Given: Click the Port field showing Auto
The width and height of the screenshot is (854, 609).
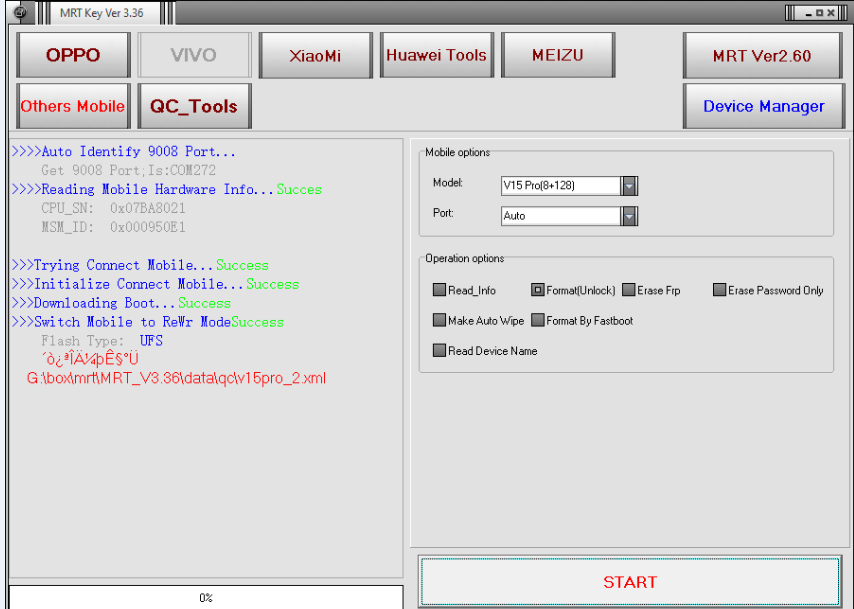Looking at the screenshot, I should 561,216.
